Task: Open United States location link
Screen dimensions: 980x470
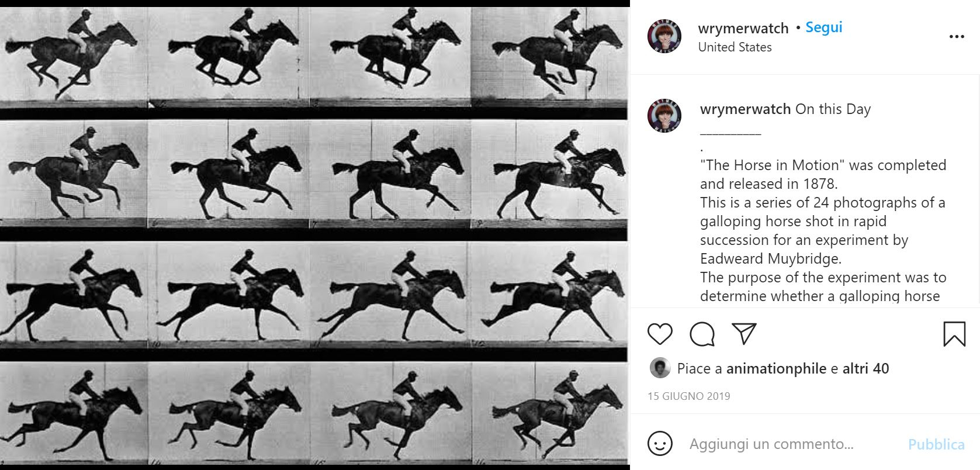Action: pos(735,47)
